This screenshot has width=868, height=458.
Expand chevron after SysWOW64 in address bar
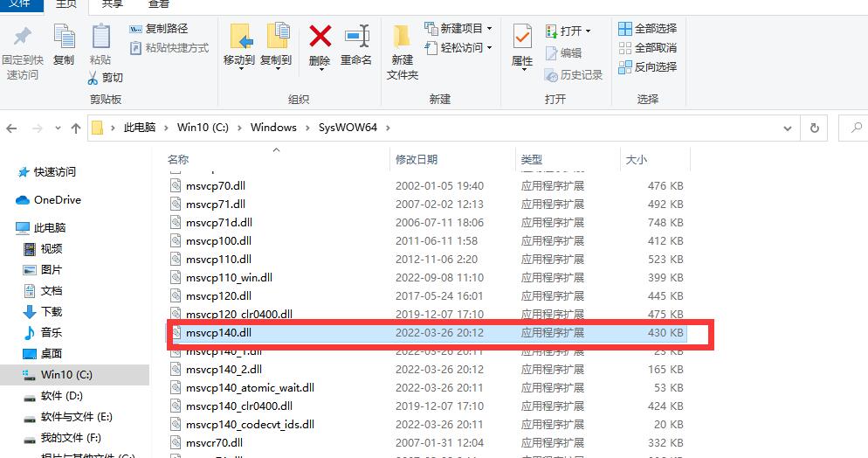pyautogui.click(x=388, y=128)
